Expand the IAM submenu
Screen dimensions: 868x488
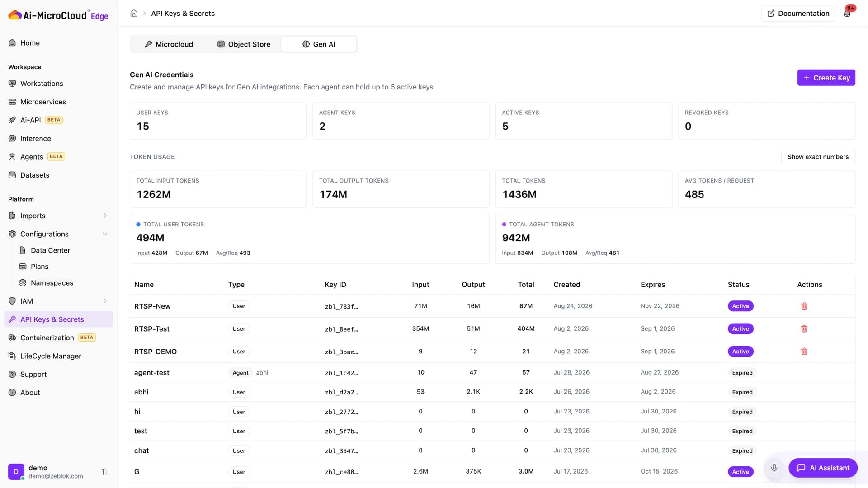point(105,301)
